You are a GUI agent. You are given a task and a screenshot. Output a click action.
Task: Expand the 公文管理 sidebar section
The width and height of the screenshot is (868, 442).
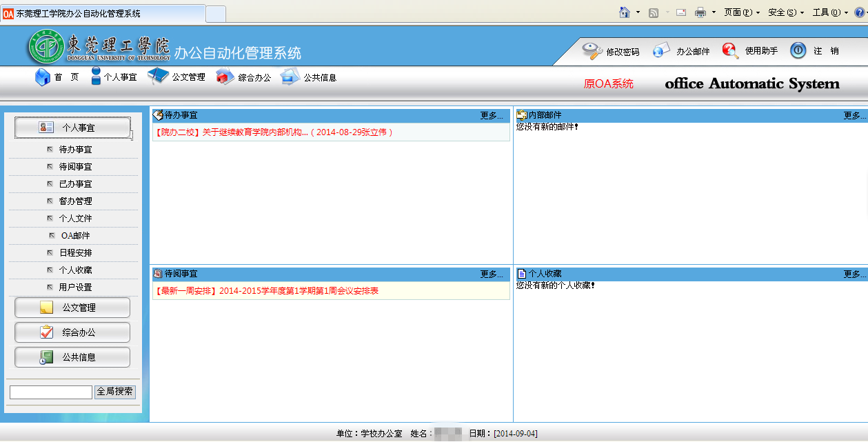pyautogui.click(x=72, y=308)
